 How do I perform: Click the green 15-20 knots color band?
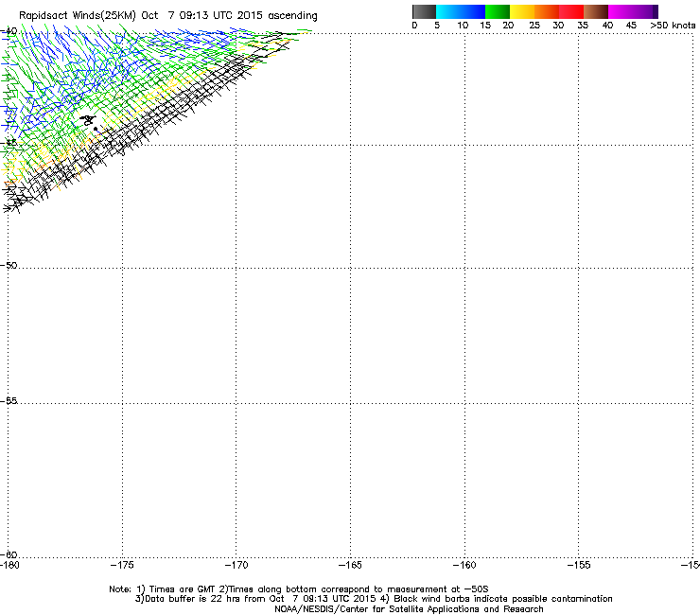[x=498, y=11]
